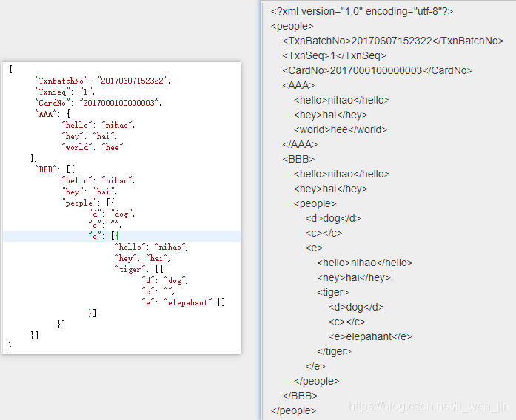This screenshot has height=420, width=516.
Task: Click the opening <e> tag
Action: click(314, 248)
